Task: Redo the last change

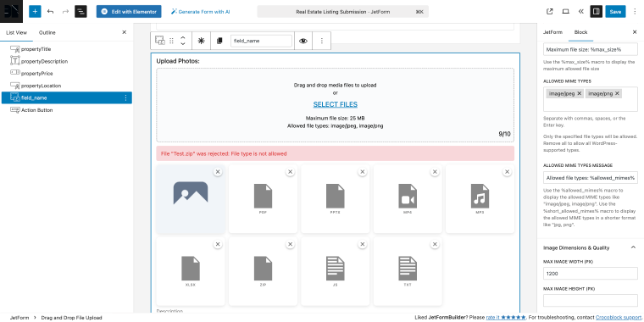Action: point(65,12)
